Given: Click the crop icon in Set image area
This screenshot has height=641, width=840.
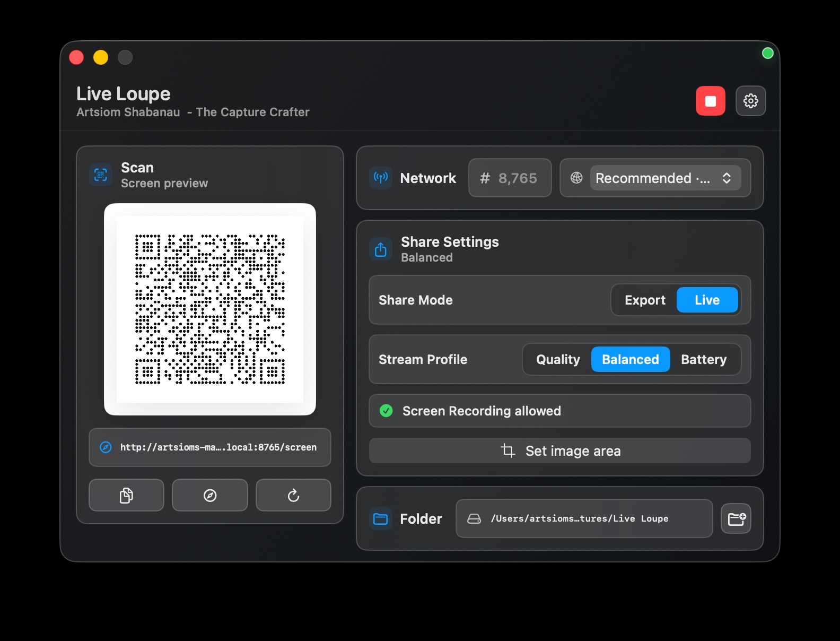Looking at the screenshot, I should pyautogui.click(x=507, y=451).
